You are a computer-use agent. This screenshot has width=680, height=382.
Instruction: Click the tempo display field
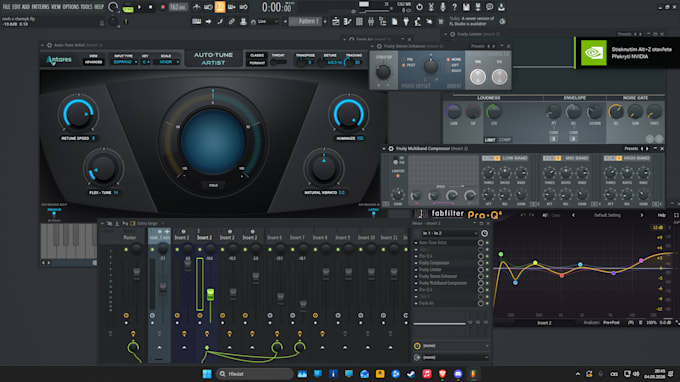(x=178, y=7)
